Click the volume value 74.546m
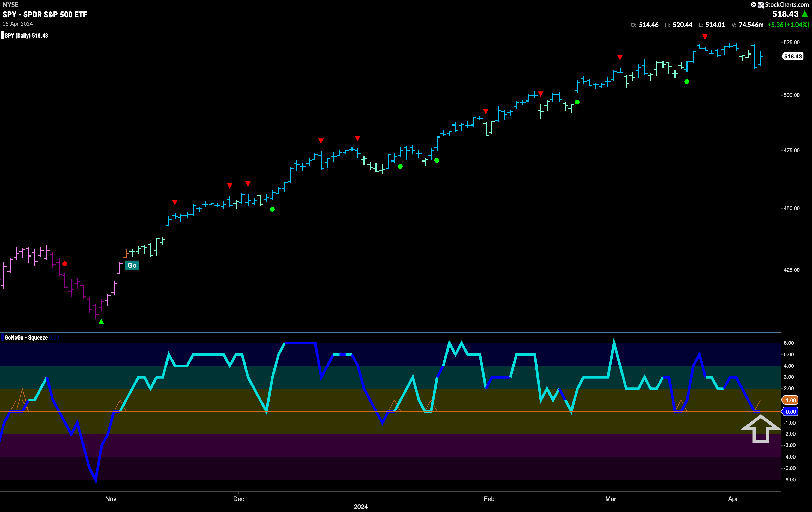This screenshot has width=812, height=512. click(751, 25)
